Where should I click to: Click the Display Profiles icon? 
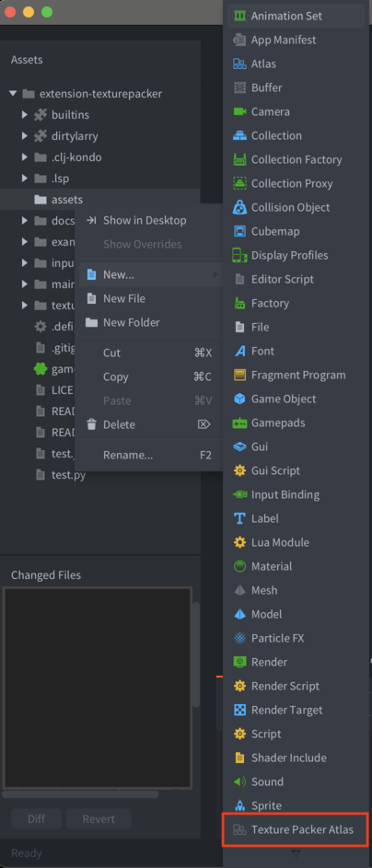pyautogui.click(x=239, y=255)
